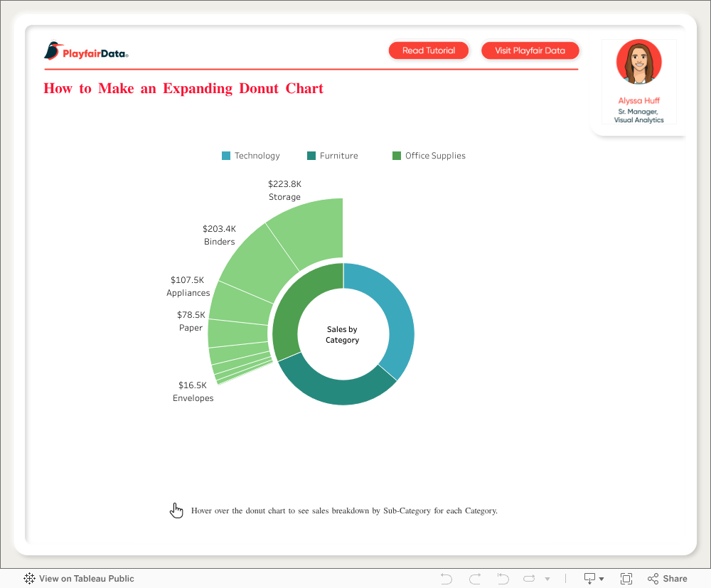Click the Refresh data icon

530,579
